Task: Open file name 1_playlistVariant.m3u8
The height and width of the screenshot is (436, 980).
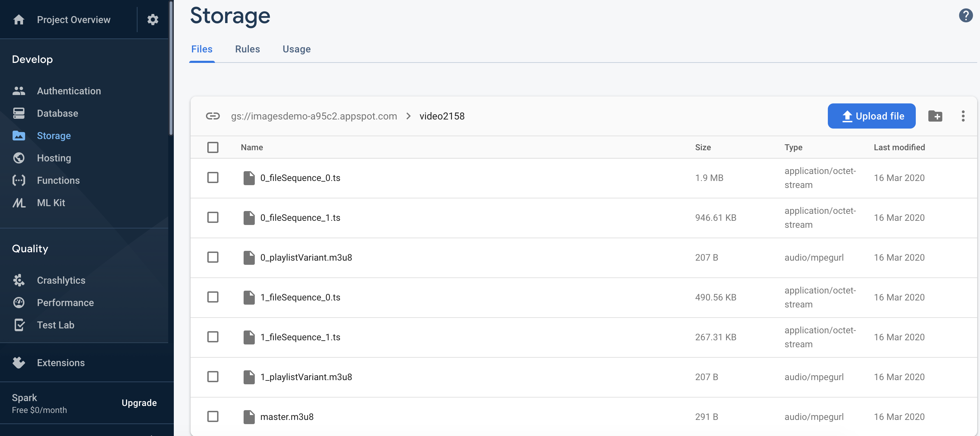Action: (306, 377)
